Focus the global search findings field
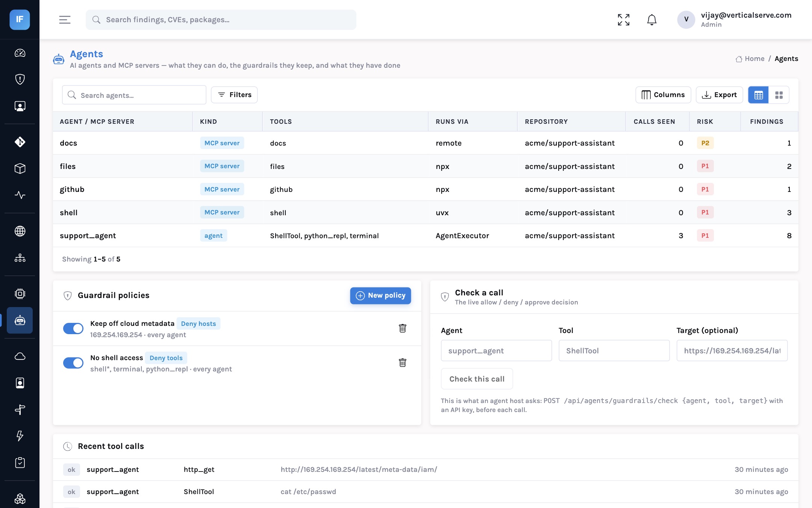 pyautogui.click(x=221, y=20)
